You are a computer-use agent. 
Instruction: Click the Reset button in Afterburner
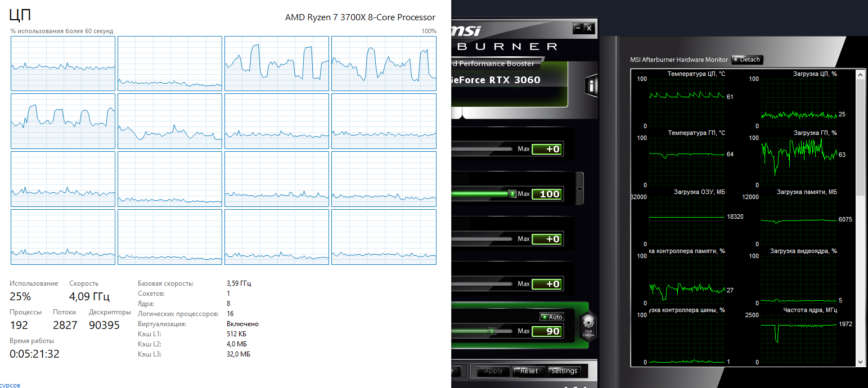(x=529, y=371)
